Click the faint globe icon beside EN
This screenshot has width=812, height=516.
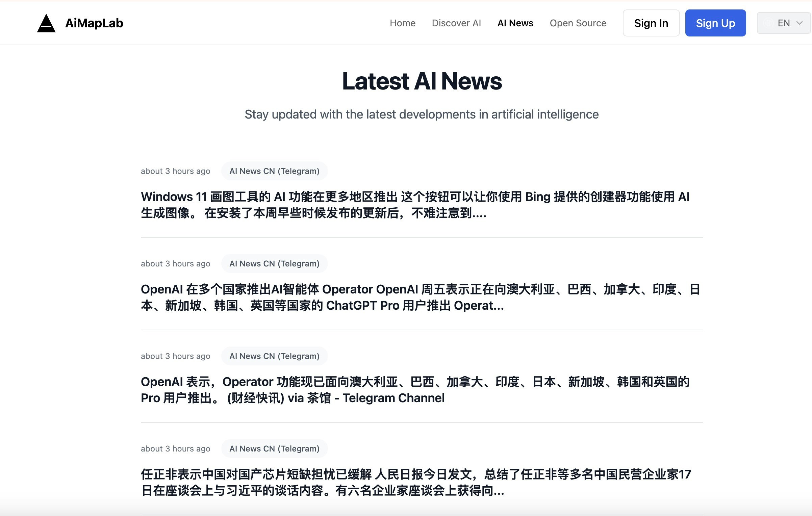(769, 23)
